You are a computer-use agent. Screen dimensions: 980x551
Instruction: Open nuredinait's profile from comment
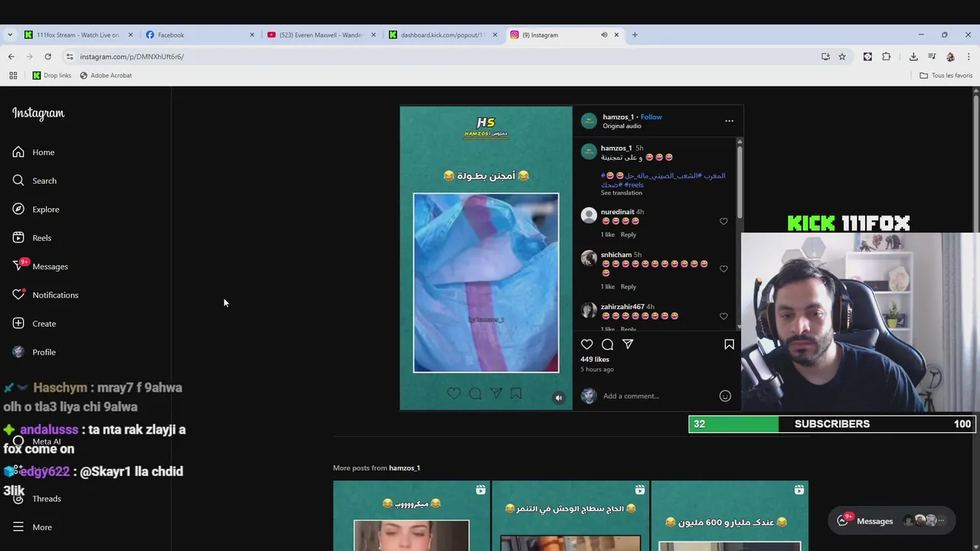point(617,212)
